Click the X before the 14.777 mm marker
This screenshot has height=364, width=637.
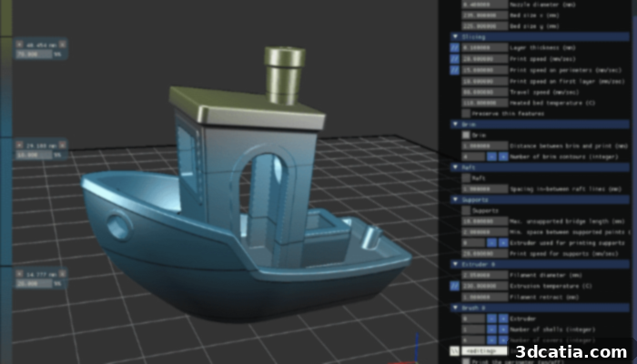point(19,274)
